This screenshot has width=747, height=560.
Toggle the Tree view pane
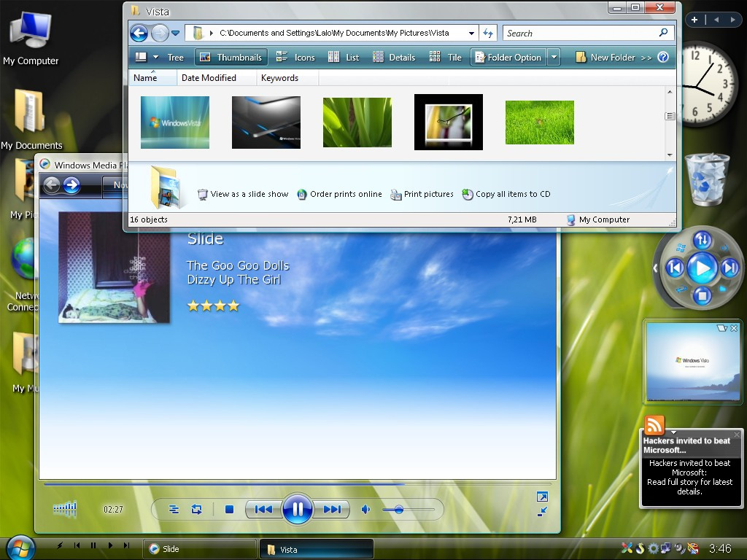pyautogui.click(x=175, y=58)
